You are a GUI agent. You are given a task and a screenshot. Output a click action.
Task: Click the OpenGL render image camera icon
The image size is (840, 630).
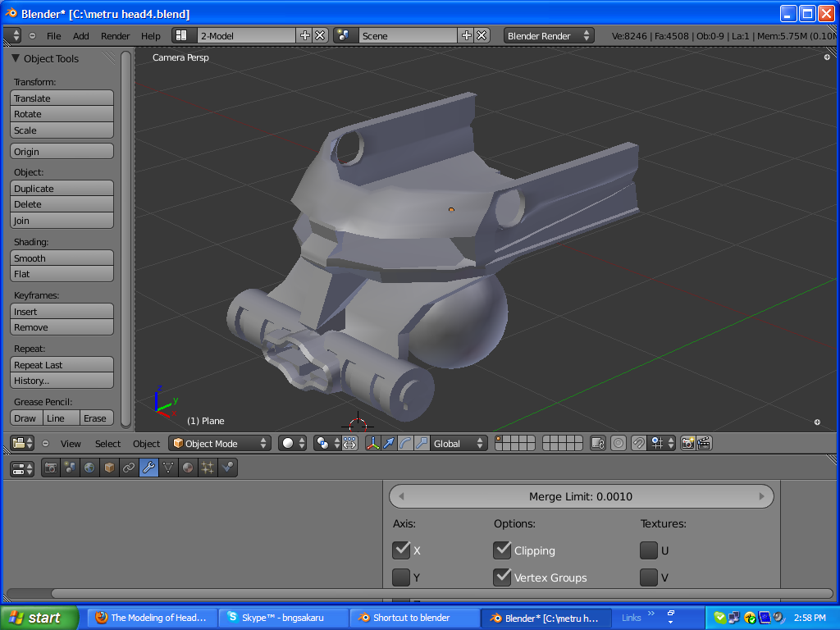pos(687,443)
